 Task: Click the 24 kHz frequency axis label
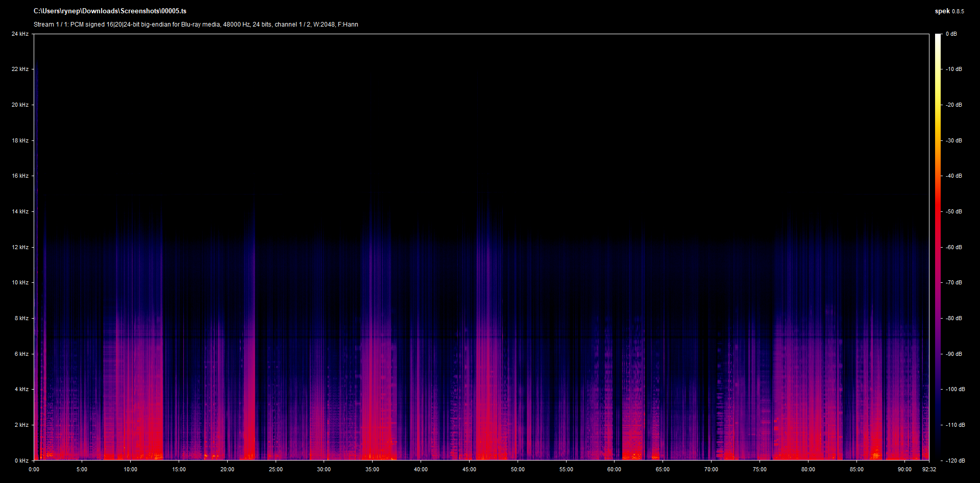20,34
